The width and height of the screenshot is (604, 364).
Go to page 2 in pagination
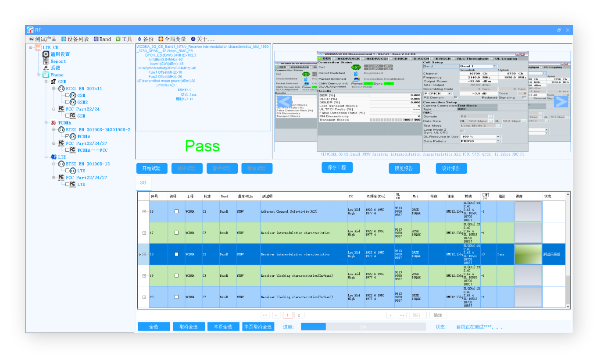click(299, 315)
